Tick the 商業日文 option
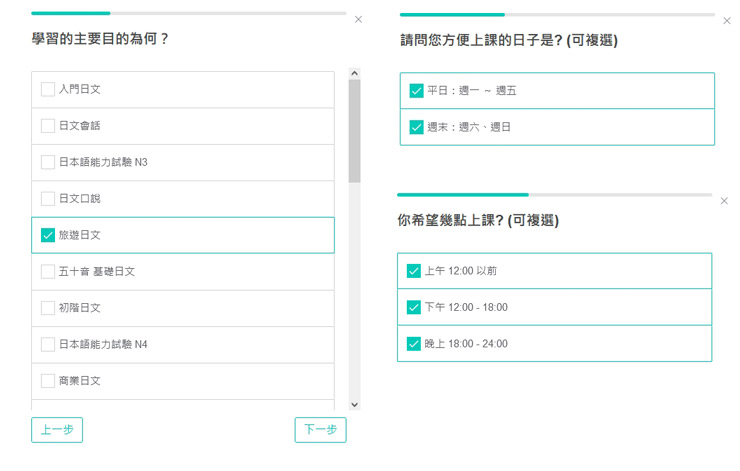Image resolution: width=740 pixels, height=471 pixels. tap(48, 381)
